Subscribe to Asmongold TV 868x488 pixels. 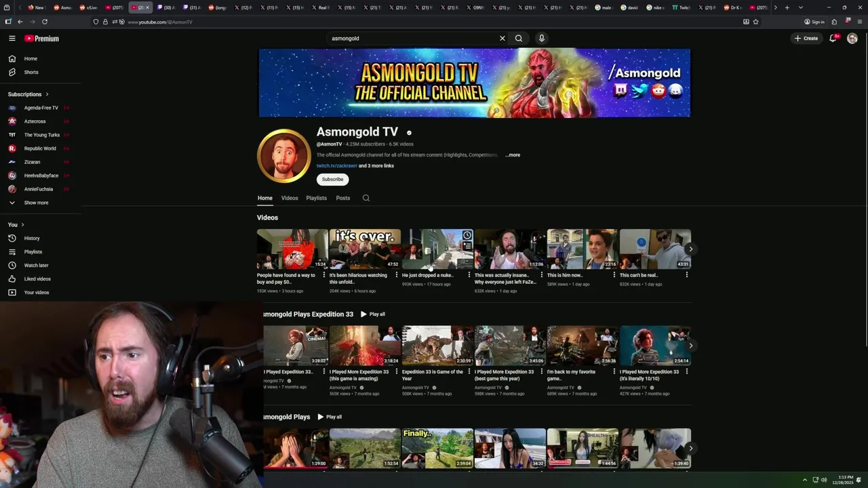(332, 180)
